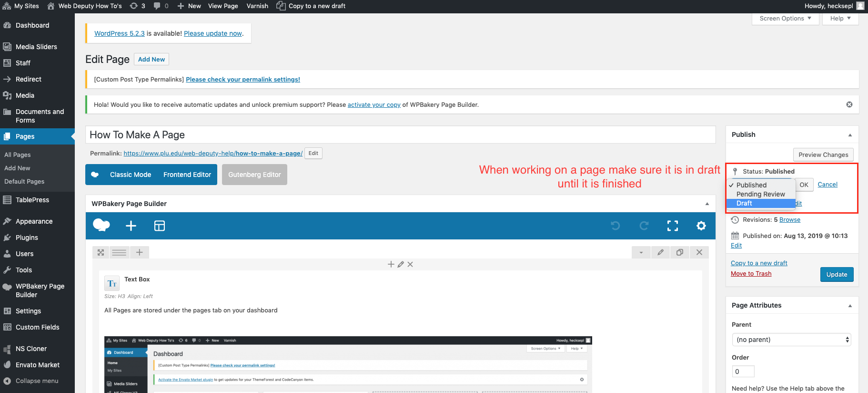The height and width of the screenshot is (393, 868).
Task: Dismiss the WPBakery activation notice
Action: click(849, 104)
